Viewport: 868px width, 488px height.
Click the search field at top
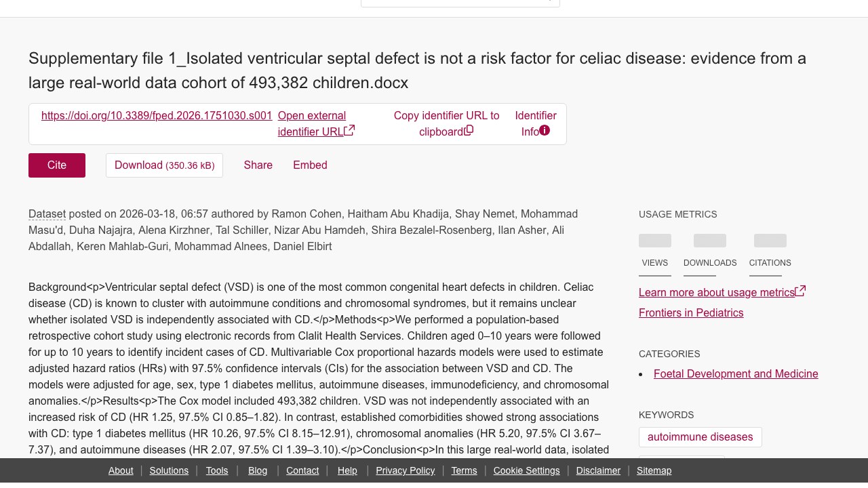(460, 2)
